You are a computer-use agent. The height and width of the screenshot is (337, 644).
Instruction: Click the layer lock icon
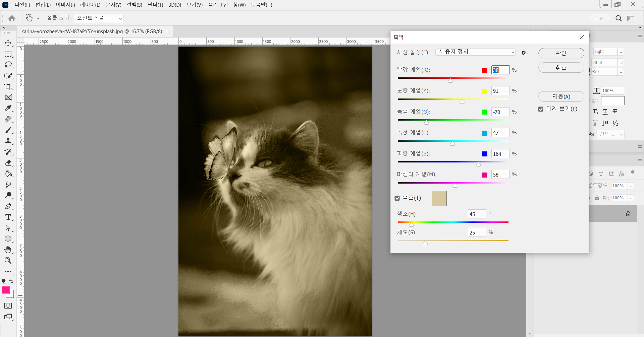[x=628, y=214]
